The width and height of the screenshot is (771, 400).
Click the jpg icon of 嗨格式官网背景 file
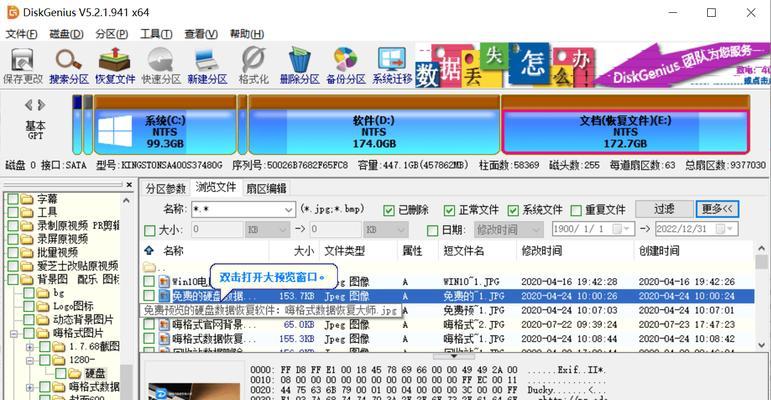click(x=164, y=325)
